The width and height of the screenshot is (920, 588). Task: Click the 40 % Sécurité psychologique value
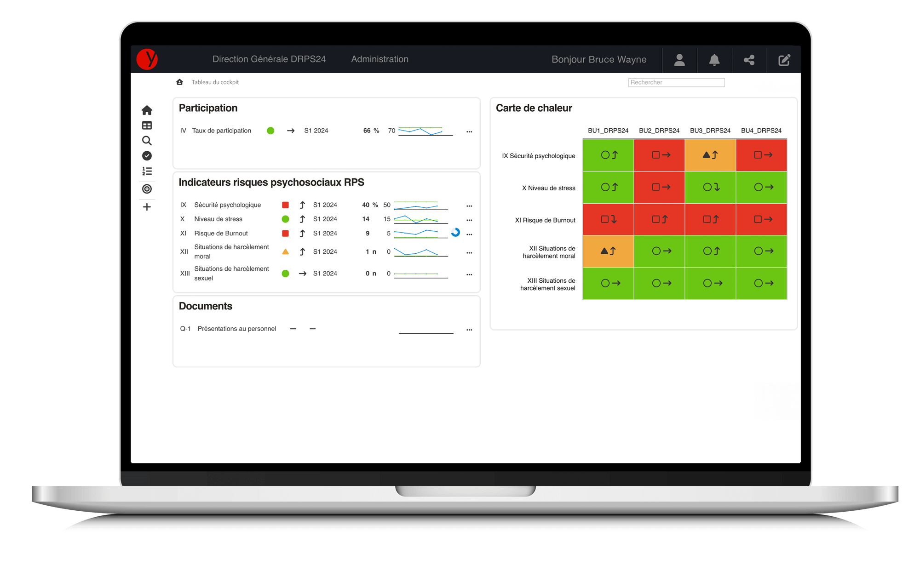pyautogui.click(x=370, y=205)
